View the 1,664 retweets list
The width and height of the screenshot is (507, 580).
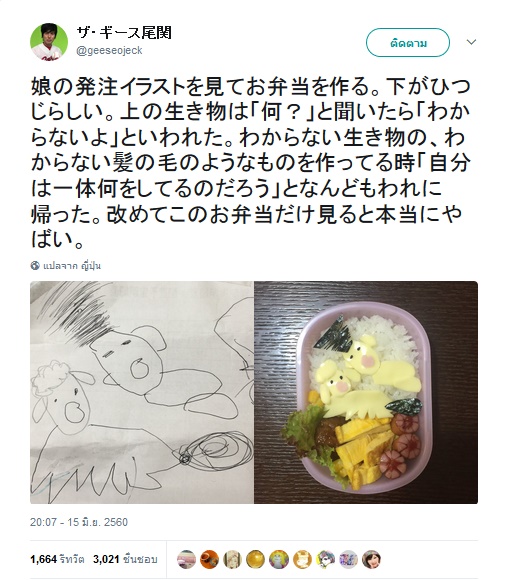click(x=57, y=559)
